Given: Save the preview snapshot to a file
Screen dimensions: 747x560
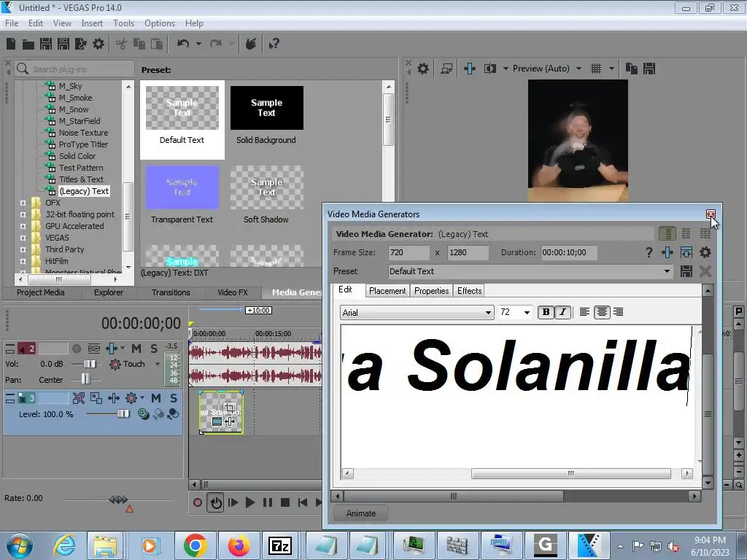Looking at the screenshot, I should pyautogui.click(x=649, y=69).
